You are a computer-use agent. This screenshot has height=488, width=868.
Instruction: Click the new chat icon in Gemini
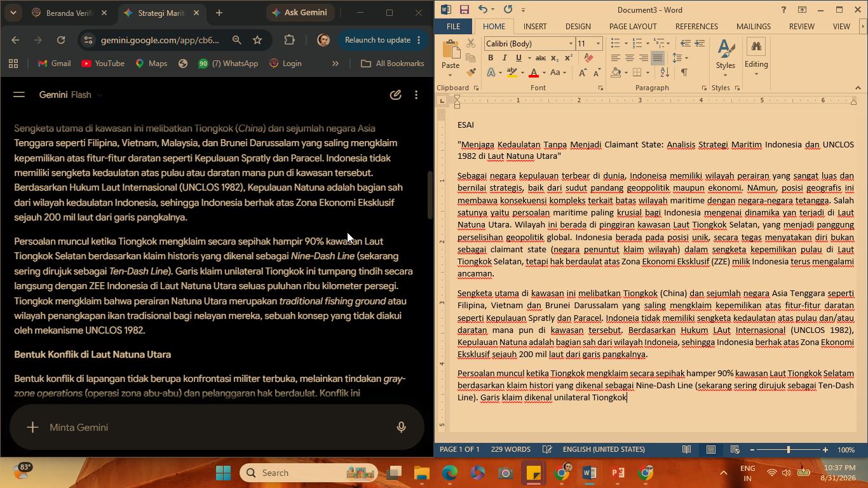(x=395, y=95)
